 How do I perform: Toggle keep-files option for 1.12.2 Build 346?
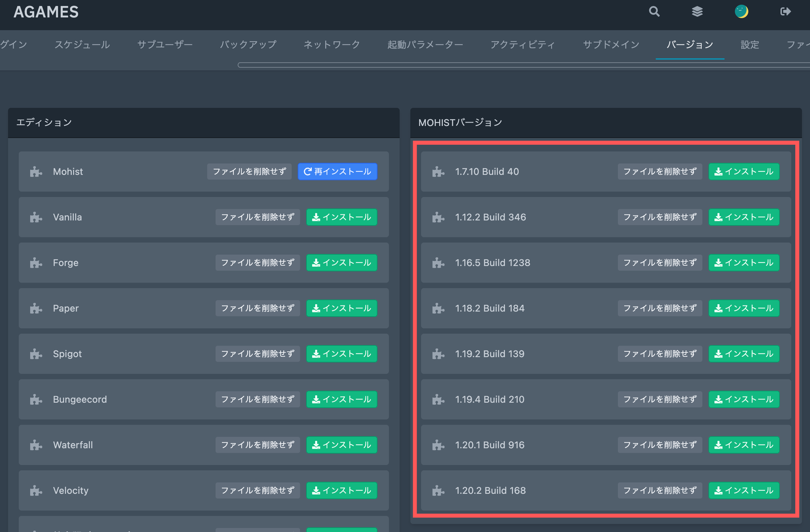(659, 217)
